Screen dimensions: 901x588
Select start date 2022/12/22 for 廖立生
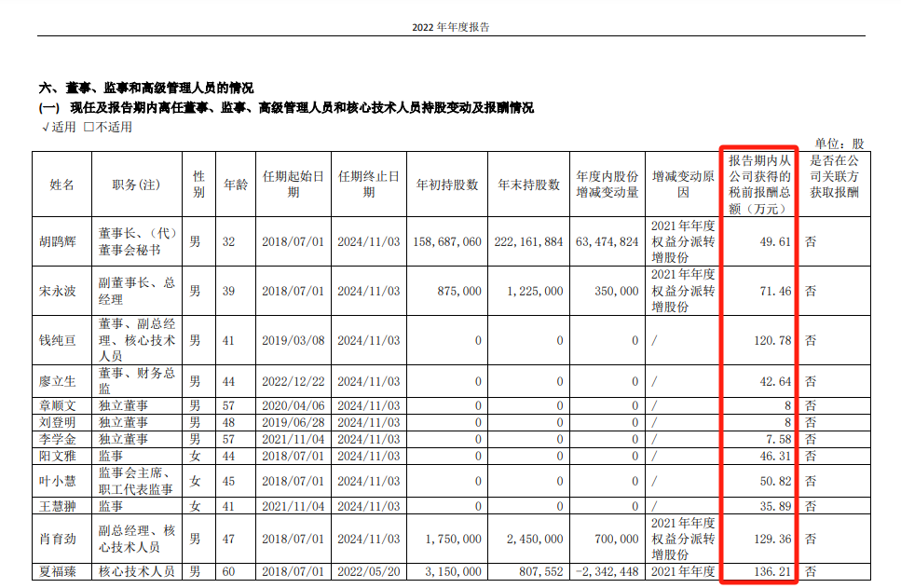[293, 381]
